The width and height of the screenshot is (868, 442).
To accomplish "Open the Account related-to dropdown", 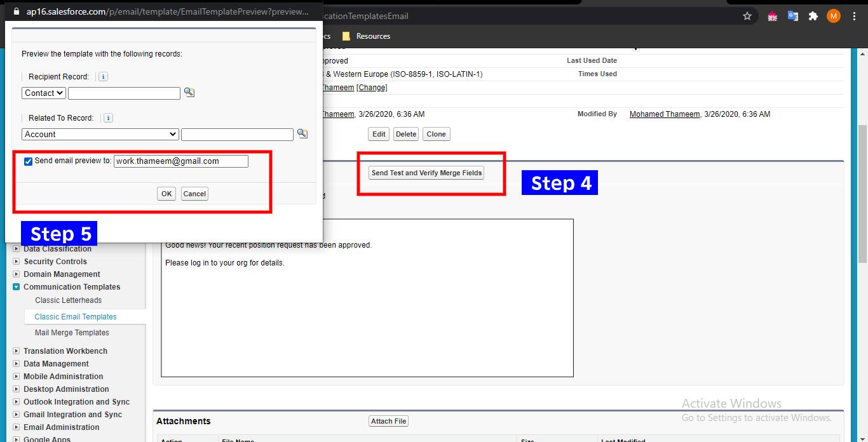I will click(100, 133).
